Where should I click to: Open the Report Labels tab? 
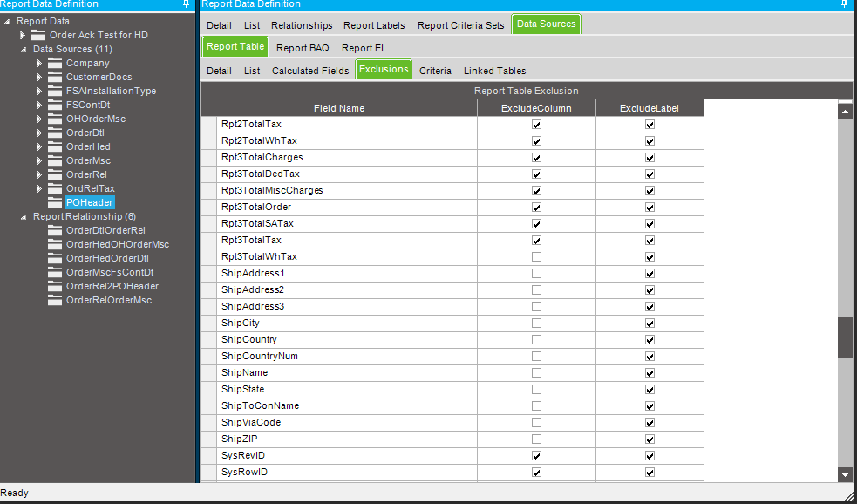(374, 25)
